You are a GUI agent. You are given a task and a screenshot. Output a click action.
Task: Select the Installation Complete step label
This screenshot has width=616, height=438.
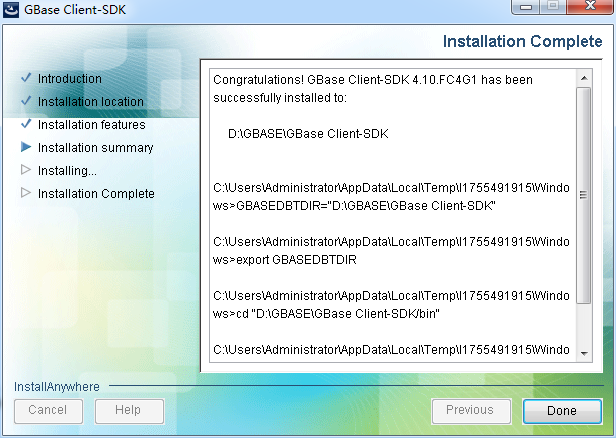[x=96, y=194]
